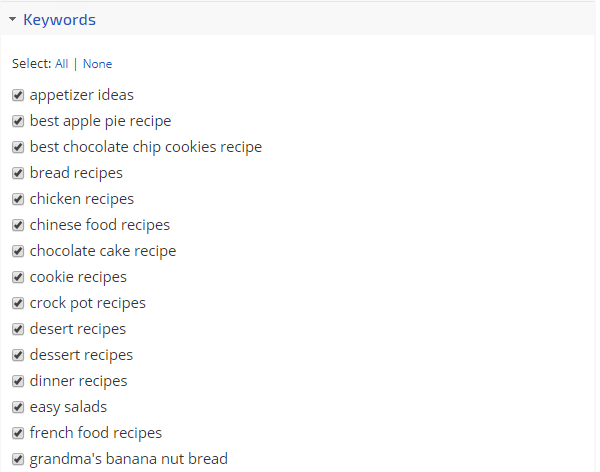Disable french food recipes keyword
This screenshot has height=472, width=600.
pyautogui.click(x=18, y=433)
